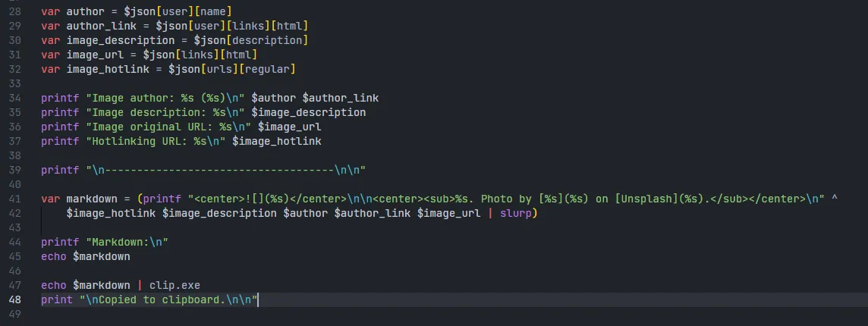Viewport: 868px width, 326px height.
Task: Click the print keyword on line 48
Action: 57,300
